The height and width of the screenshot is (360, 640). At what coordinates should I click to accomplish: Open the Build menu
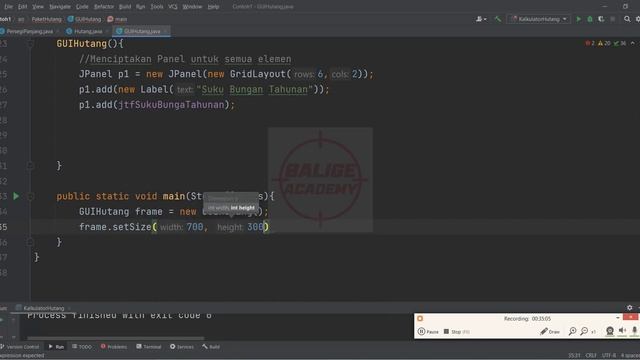coord(125,7)
